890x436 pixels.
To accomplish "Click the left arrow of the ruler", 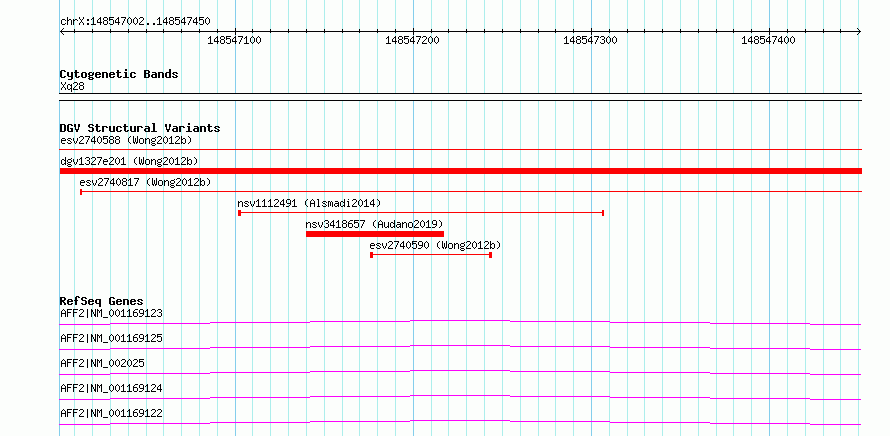I will pyautogui.click(x=62, y=32).
